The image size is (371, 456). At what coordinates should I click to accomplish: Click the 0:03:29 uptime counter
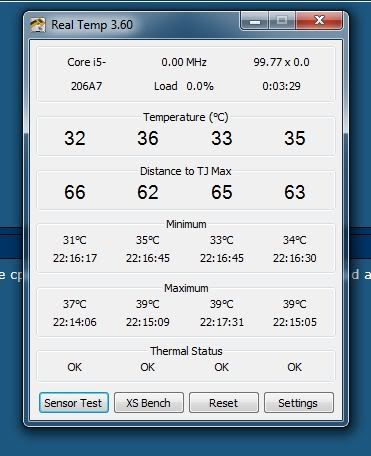point(281,86)
